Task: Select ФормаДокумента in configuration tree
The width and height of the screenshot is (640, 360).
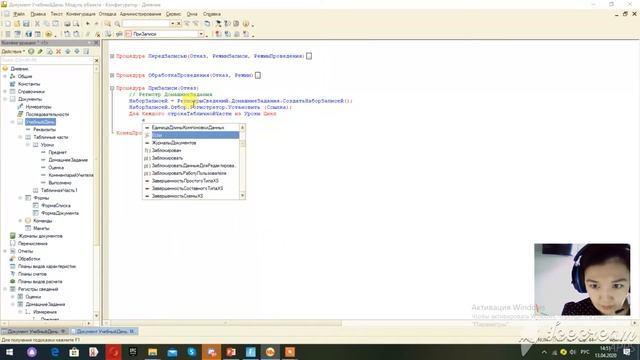Action: [x=60, y=213]
